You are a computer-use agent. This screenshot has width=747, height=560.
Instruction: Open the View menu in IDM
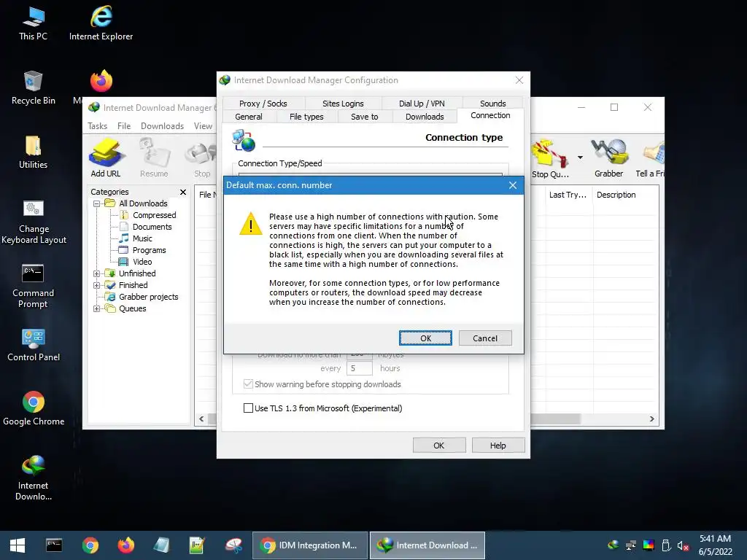click(x=203, y=125)
